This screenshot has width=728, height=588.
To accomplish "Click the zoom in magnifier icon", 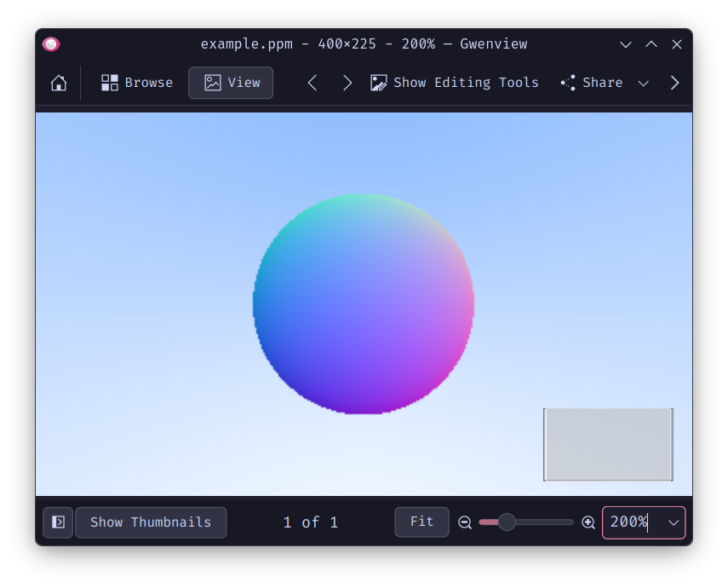I will [x=588, y=522].
